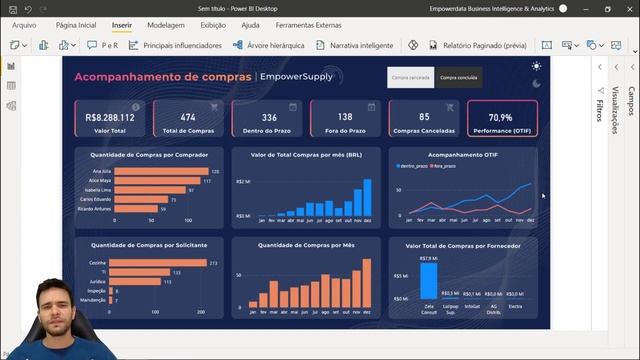
Task: Click the user account avatar circle
Action: (563, 9)
